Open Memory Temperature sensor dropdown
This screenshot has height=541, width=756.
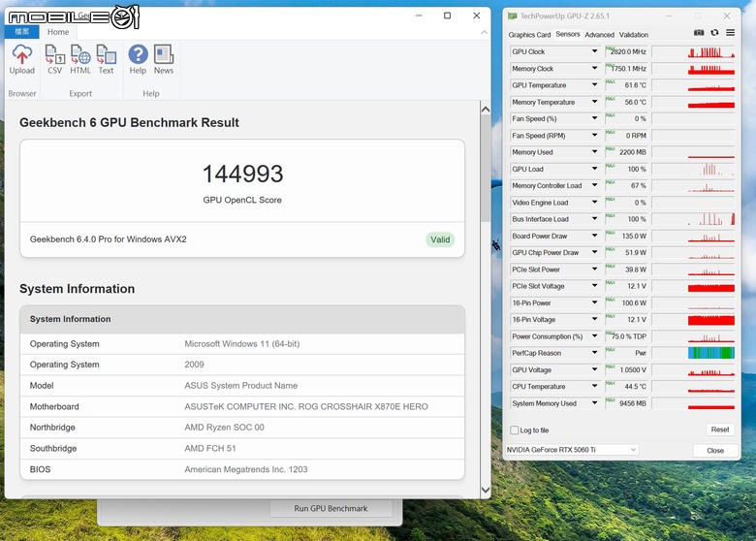(594, 102)
